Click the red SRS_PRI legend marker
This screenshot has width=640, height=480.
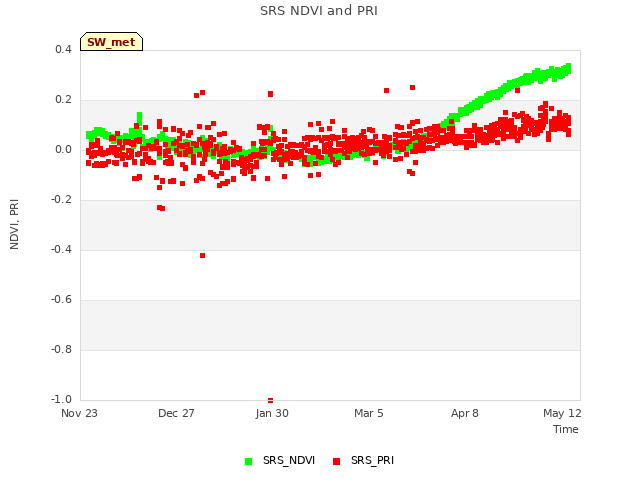[x=336, y=461]
